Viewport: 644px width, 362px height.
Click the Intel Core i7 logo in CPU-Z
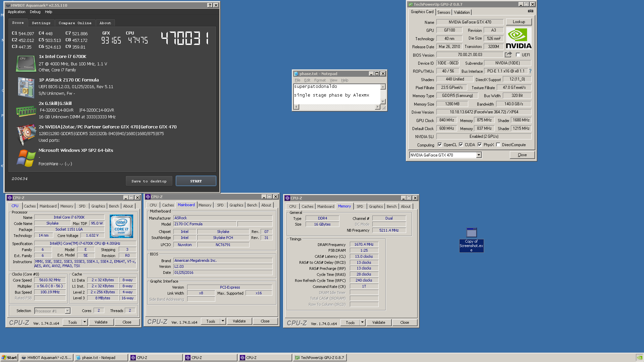click(x=121, y=226)
